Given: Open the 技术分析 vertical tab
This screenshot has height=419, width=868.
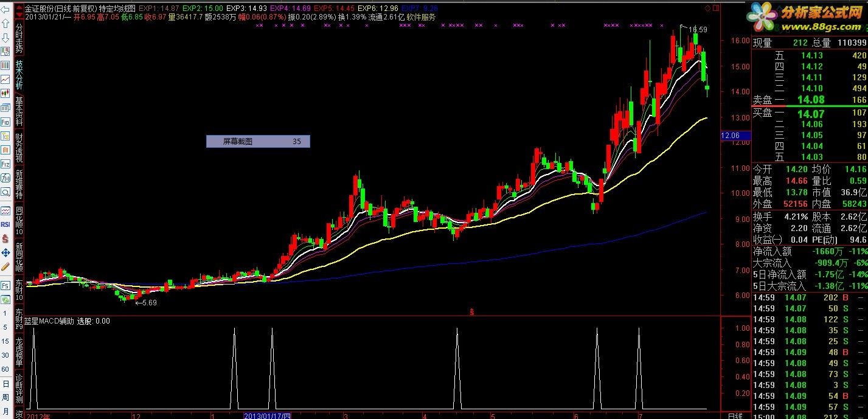Looking at the screenshot, I should tap(19, 75).
